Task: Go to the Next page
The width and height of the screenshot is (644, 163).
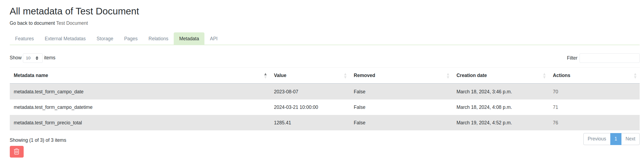Action: tap(630, 139)
